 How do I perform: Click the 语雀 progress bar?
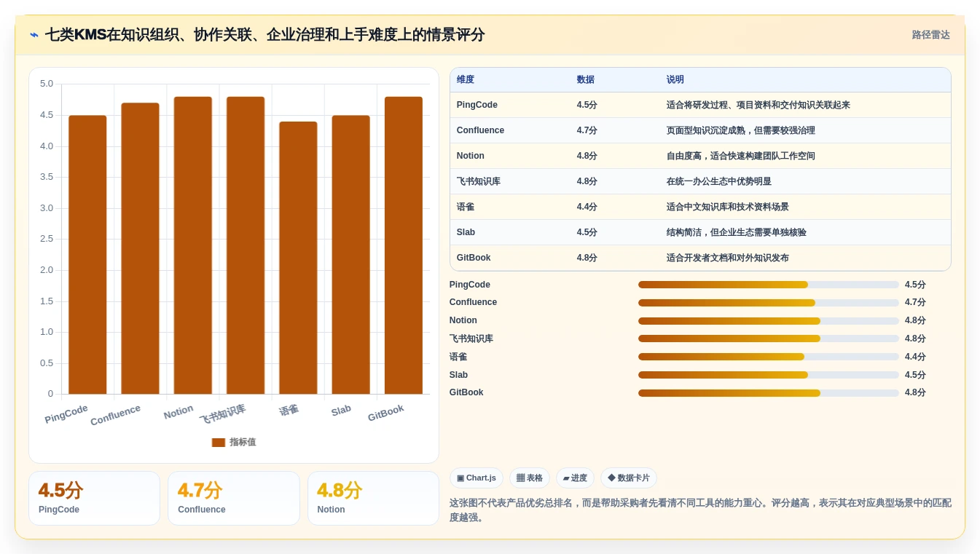[769, 357]
